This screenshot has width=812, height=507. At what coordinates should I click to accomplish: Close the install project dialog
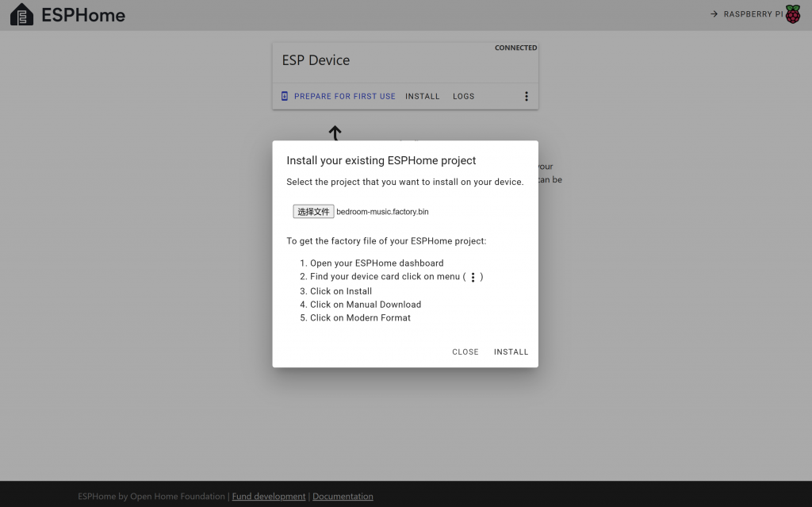pos(465,351)
